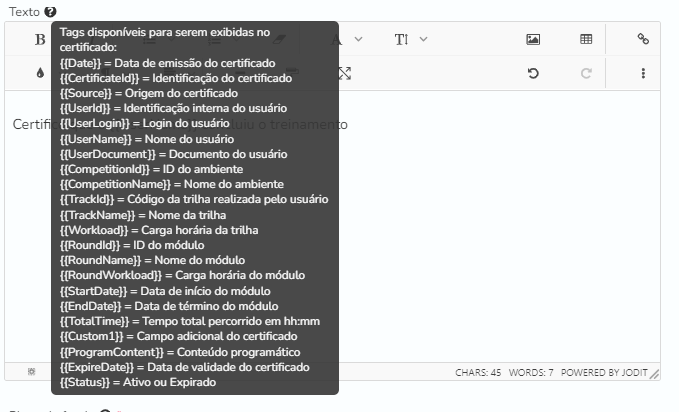Toggle fullscreen mode with the expand-arrows icon

(345, 73)
